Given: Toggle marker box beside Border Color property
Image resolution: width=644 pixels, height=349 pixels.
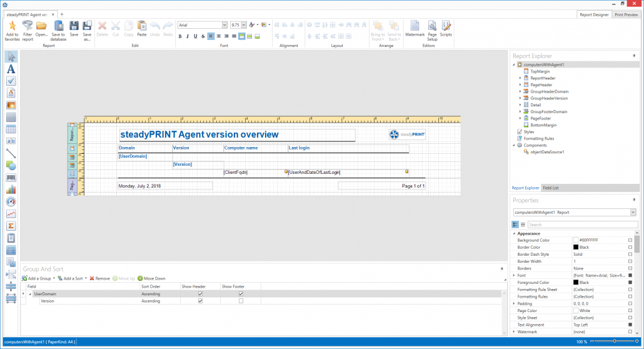Looking at the screenshot, I should tap(630, 247).
